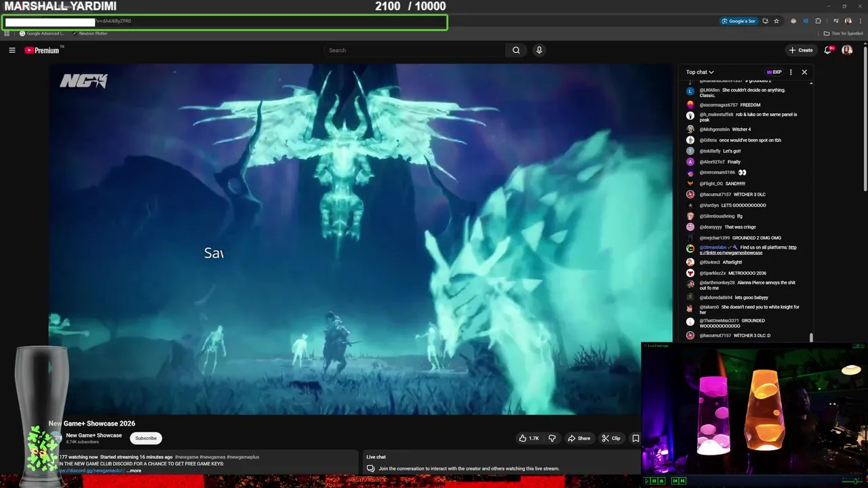Open the install/cast screen icon in address bar

click(x=766, y=21)
